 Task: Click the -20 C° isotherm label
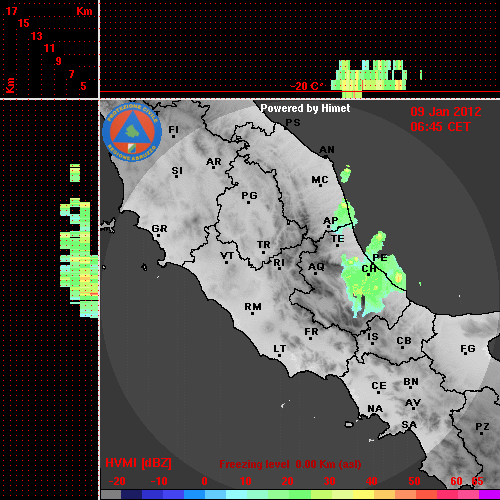306,86
